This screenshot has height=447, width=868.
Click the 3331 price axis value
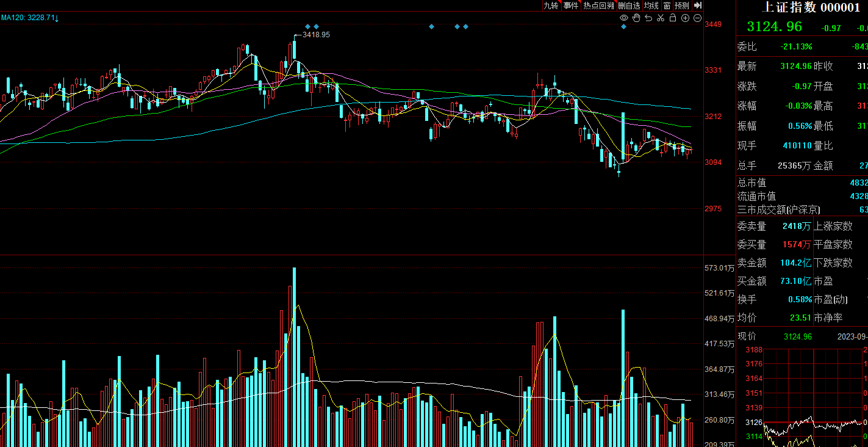pos(713,70)
